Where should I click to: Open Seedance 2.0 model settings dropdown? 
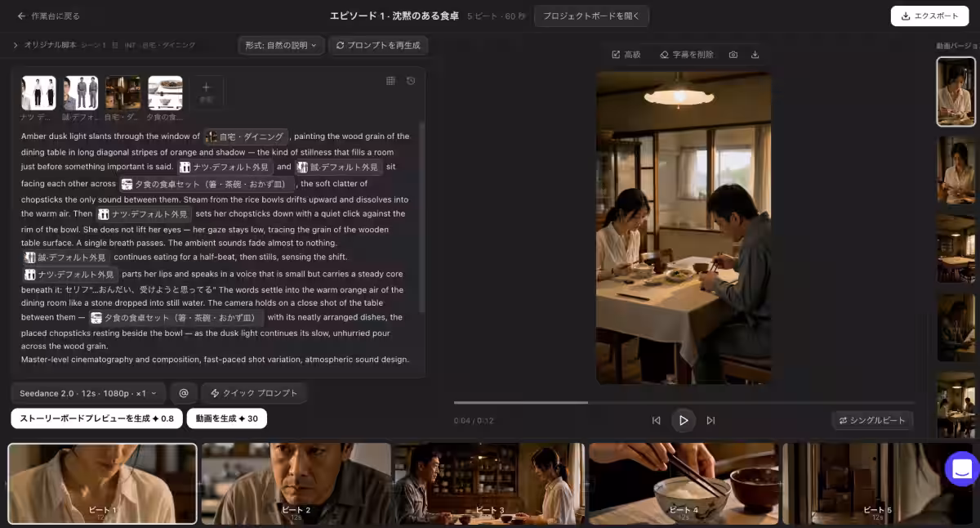88,393
